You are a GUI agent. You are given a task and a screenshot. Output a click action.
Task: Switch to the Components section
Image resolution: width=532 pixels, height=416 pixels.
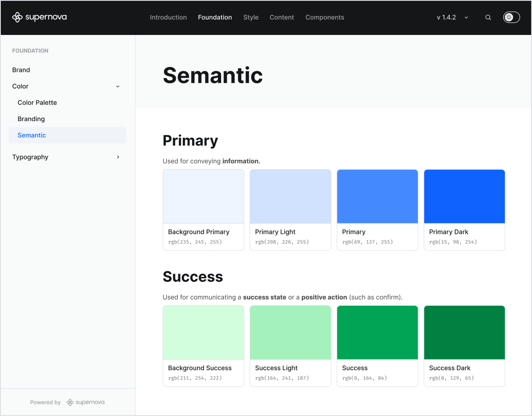[x=325, y=17]
